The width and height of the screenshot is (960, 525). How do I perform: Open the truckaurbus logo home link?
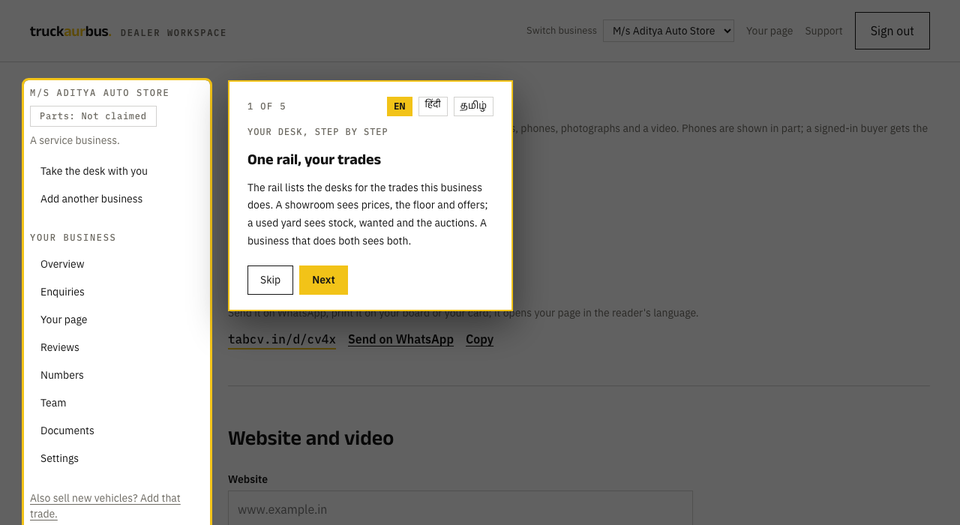click(70, 31)
